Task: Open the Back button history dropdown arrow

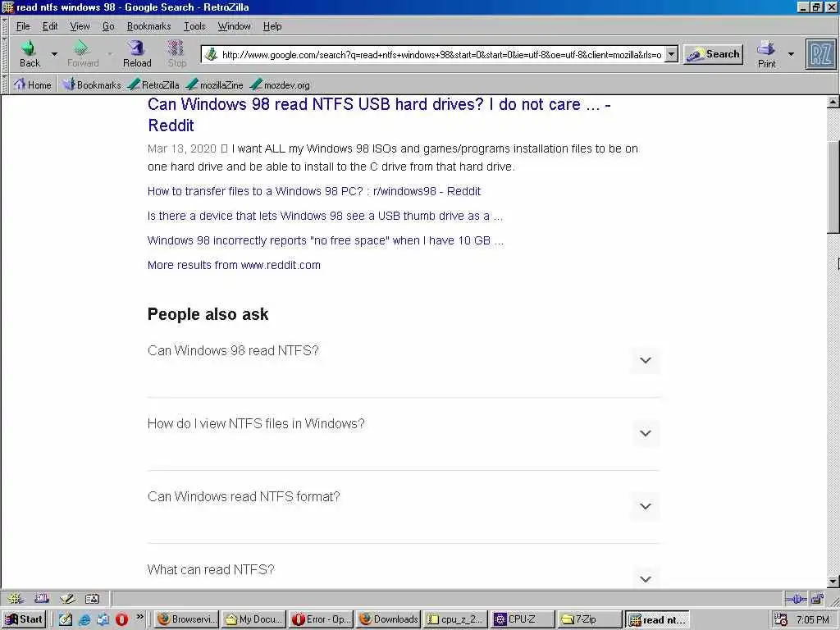Action: coord(54,54)
